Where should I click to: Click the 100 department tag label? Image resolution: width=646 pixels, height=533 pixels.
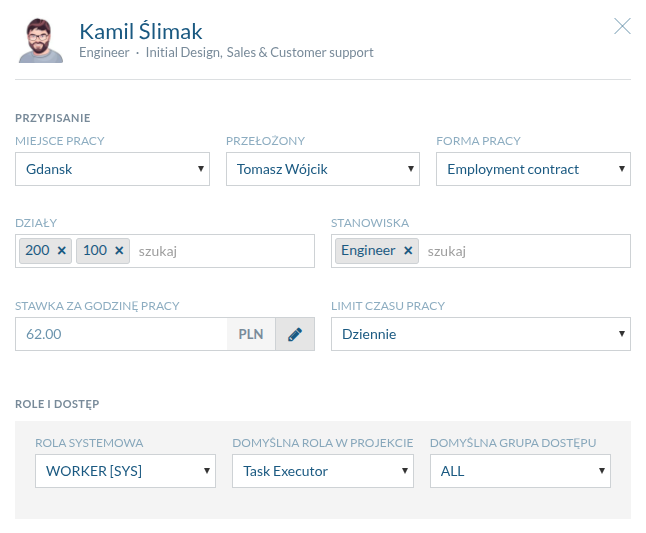(x=95, y=250)
